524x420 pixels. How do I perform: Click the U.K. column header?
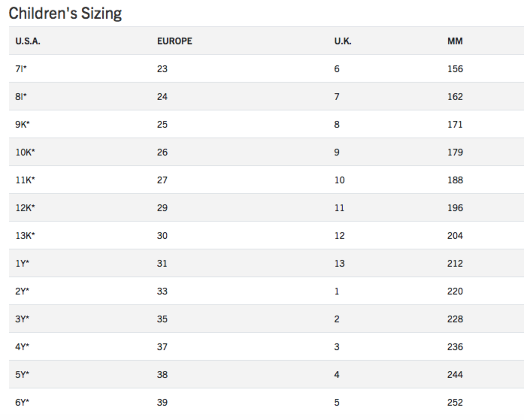coord(342,41)
